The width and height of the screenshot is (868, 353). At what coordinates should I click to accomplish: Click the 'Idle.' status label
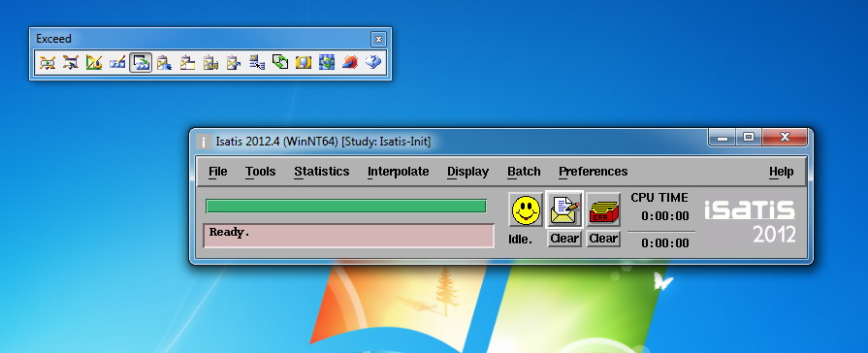[521, 241]
